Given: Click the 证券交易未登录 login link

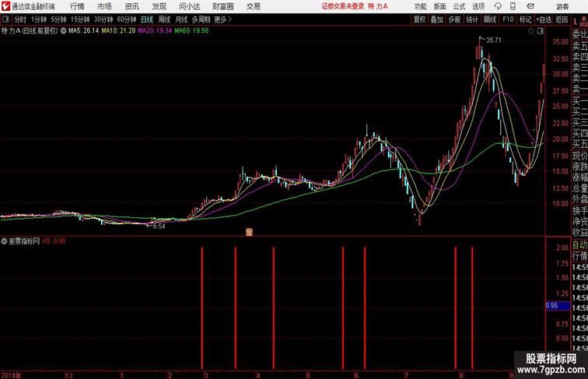Looking at the screenshot, I should [x=343, y=6].
